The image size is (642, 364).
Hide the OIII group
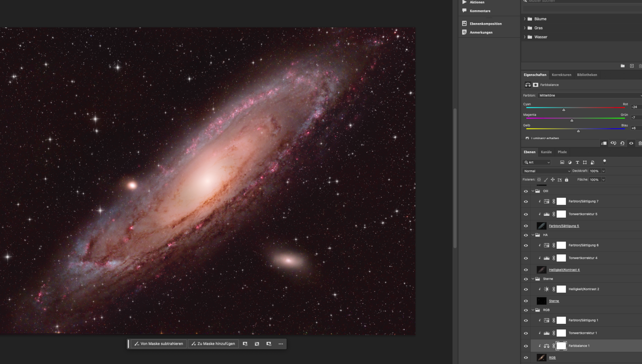point(526,191)
